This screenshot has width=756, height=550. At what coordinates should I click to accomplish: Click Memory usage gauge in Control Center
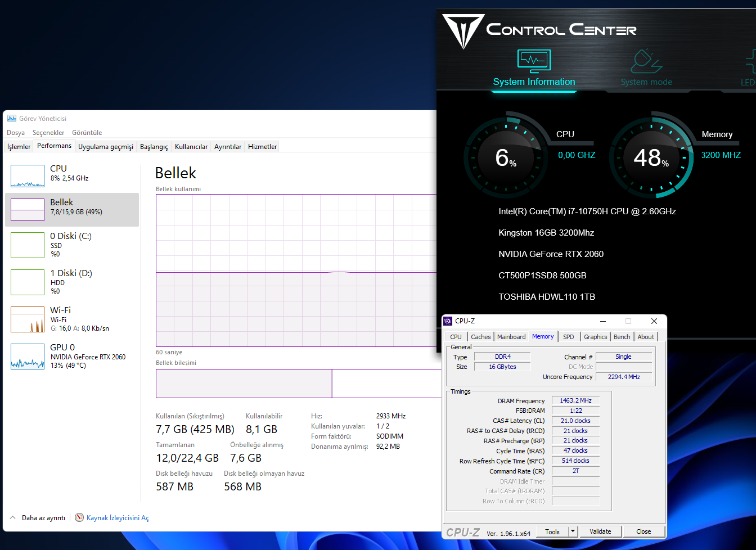click(x=651, y=157)
